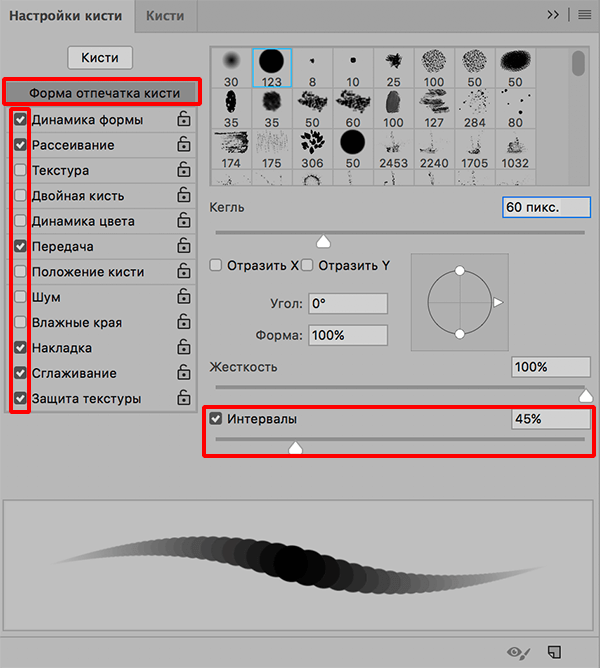Enable the Текстура checkbox
The height and width of the screenshot is (668, 600).
(x=21, y=171)
